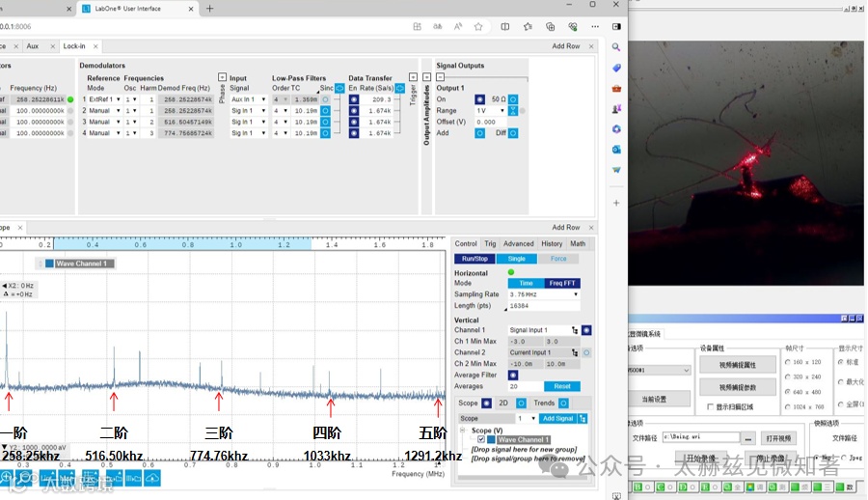Screen dimensions: 868x500
Task: Toggle the 50 Ω output impedance button
Action: point(513,99)
